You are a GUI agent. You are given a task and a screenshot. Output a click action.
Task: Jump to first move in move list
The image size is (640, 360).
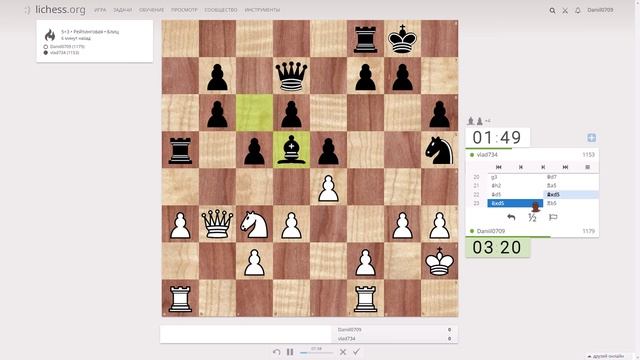point(498,167)
